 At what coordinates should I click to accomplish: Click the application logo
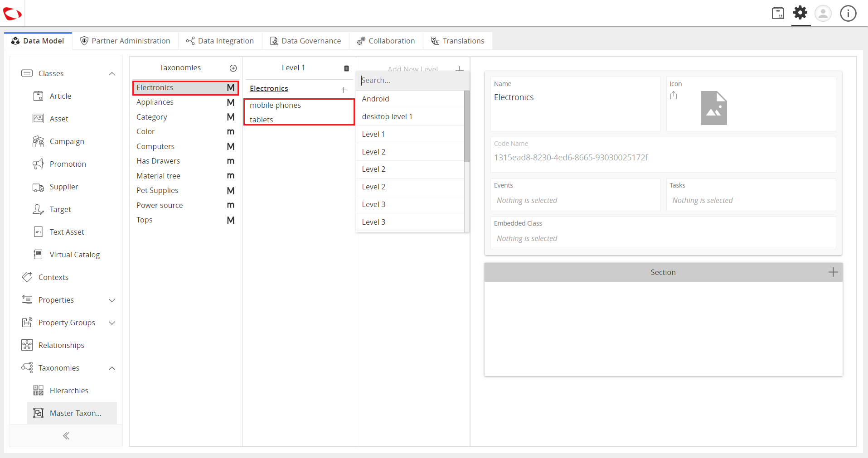click(x=12, y=14)
